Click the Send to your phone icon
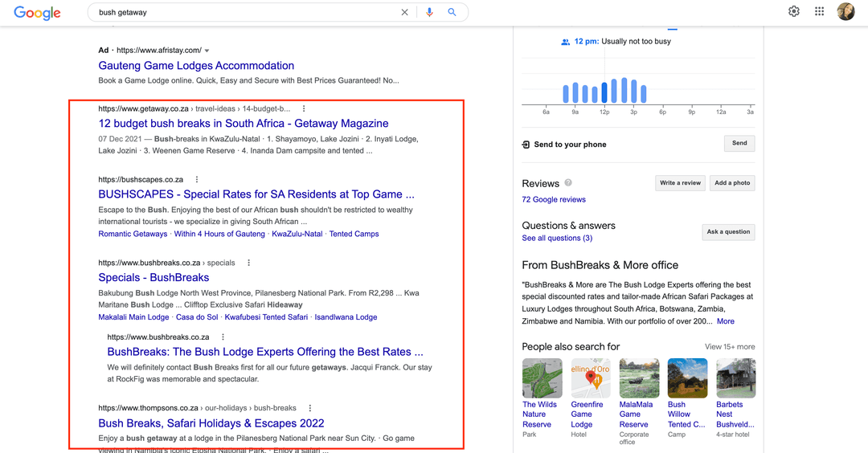Screen dimensions: 868x453 (526, 145)
